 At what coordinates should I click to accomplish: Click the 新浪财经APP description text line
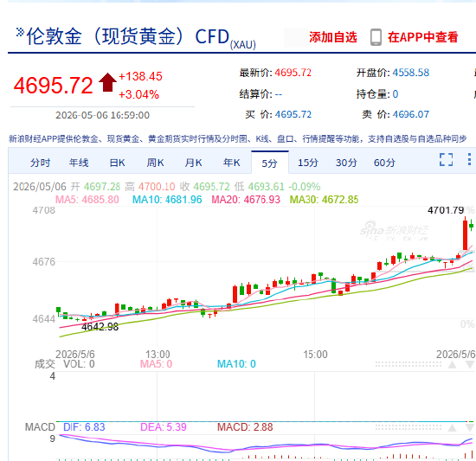click(237, 139)
